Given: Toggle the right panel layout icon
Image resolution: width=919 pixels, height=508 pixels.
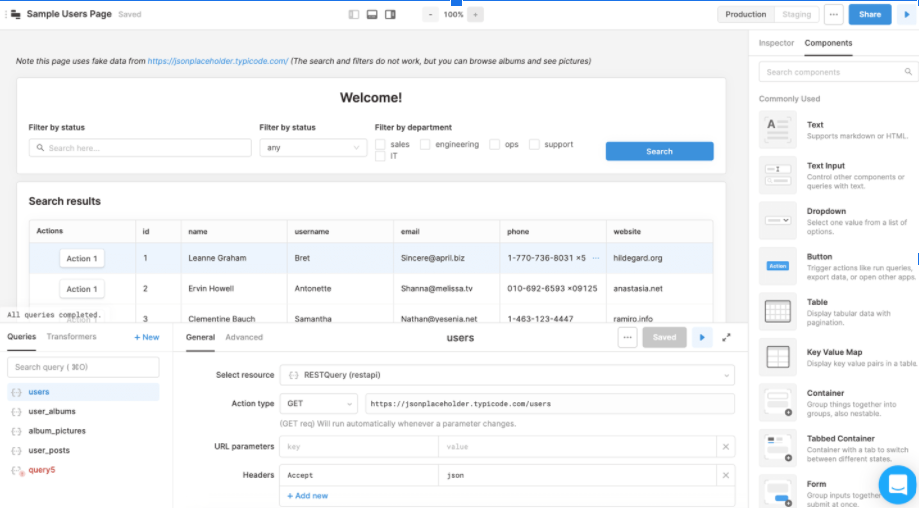Looking at the screenshot, I should pos(390,14).
